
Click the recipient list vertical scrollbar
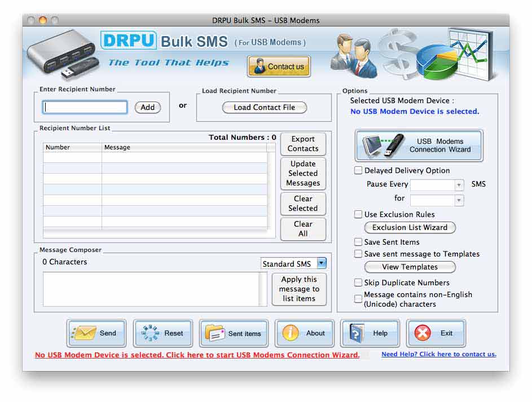click(x=271, y=190)
